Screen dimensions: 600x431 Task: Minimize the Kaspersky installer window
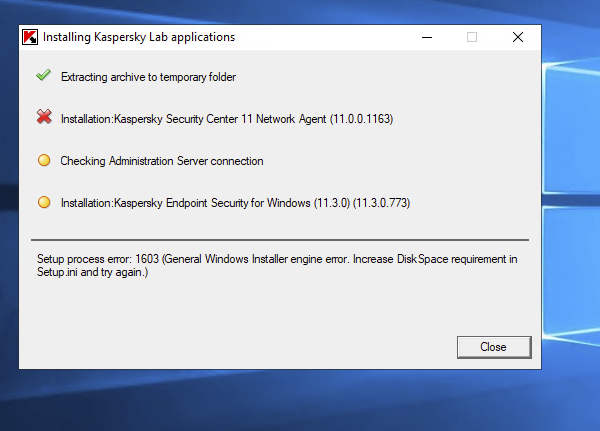pos(426,37)
